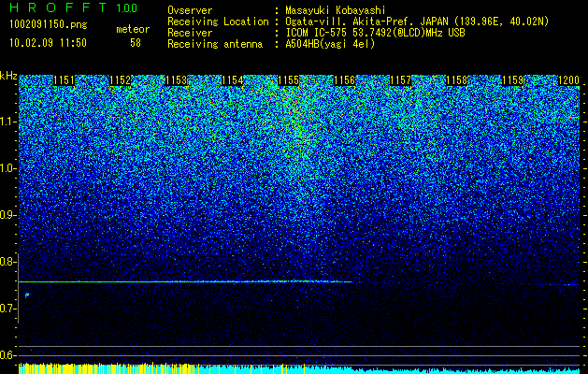Click the 1157 time marker

[400, 80]
